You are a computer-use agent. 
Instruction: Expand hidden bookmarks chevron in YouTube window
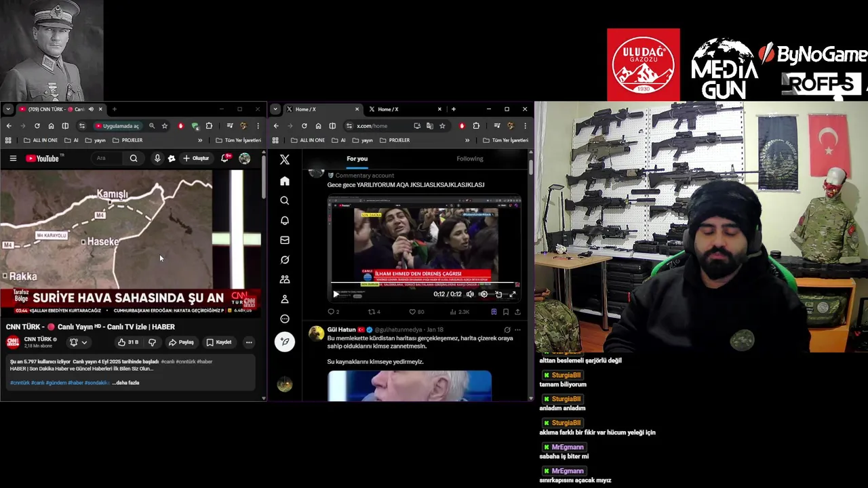coord(200,140)
